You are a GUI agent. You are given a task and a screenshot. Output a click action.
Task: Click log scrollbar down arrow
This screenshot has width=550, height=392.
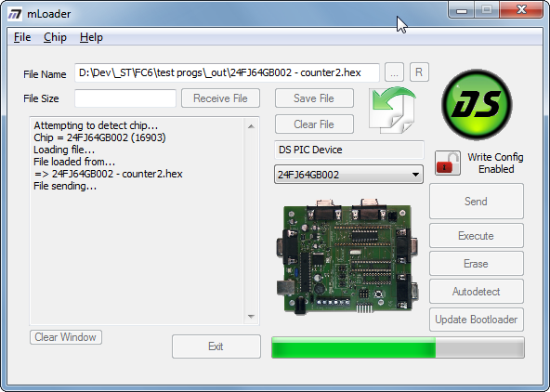251,316
